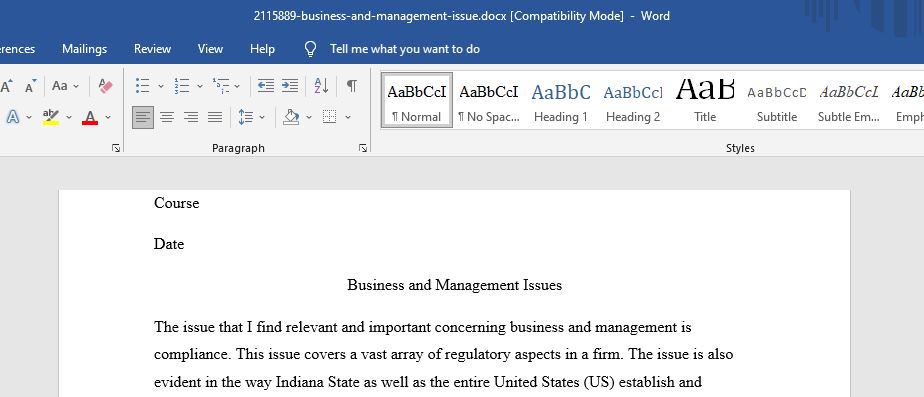Open line spacing dropdown arrow
924x397 pixels.
[x=262, y=117]
